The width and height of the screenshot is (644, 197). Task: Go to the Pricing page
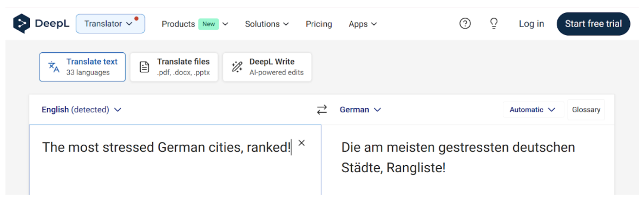tap(318, 24)
